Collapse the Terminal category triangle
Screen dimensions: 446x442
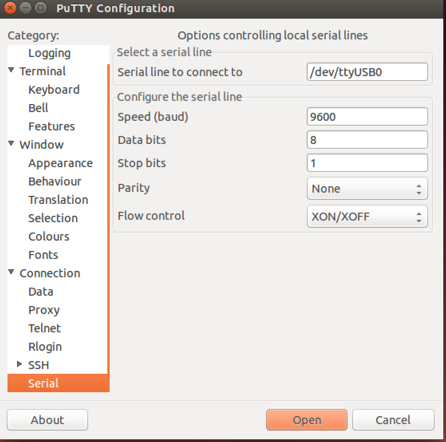11,70
